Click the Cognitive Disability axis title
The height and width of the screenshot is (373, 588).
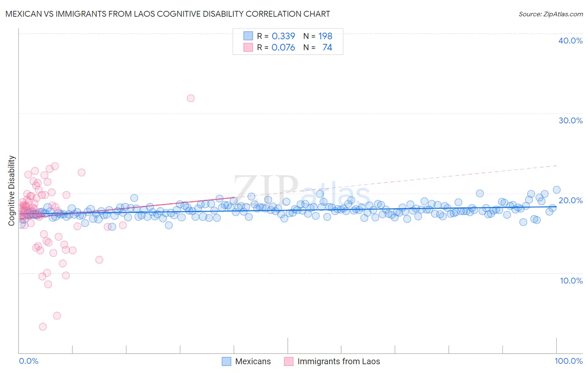pyautogui.click(x=12, y=191)
